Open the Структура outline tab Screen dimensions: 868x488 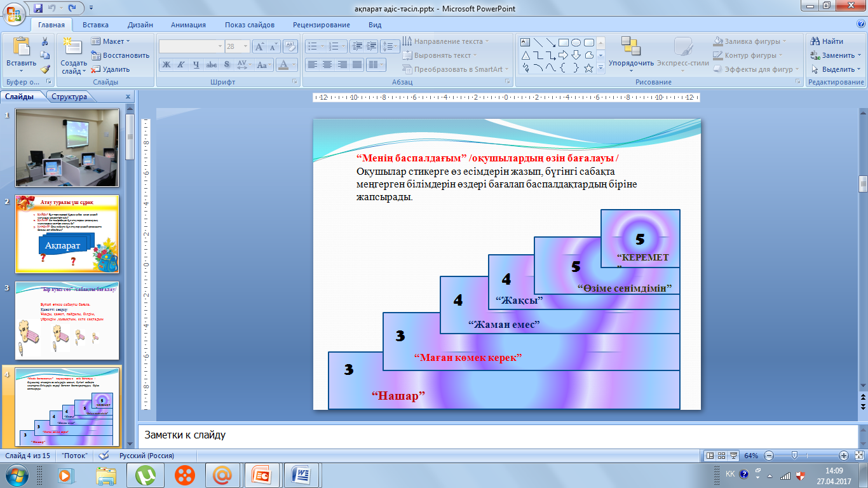70,97
